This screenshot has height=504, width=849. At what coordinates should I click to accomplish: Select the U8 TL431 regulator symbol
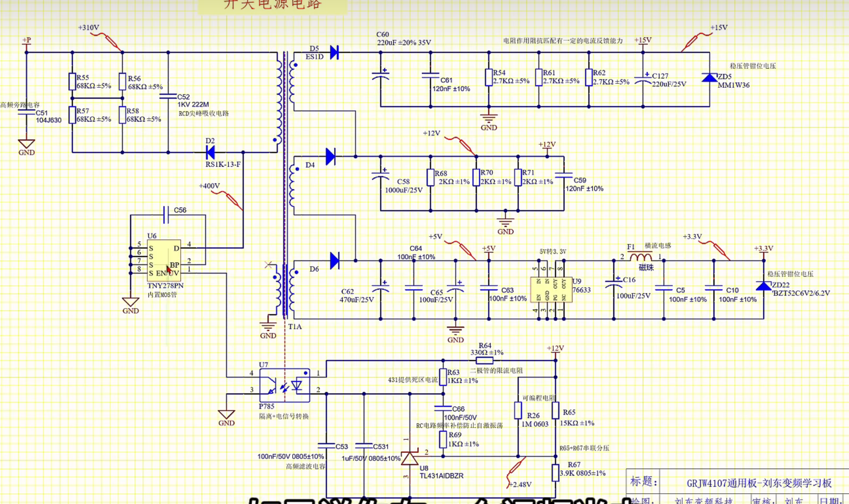[x=409, y=458]
